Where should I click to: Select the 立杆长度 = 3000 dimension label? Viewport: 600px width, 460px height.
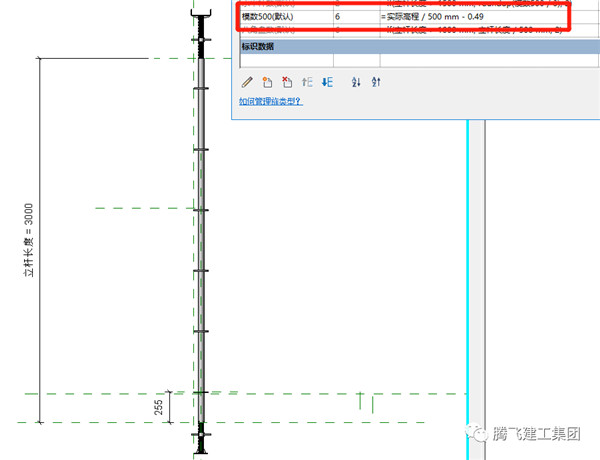(x=29, y=239)
